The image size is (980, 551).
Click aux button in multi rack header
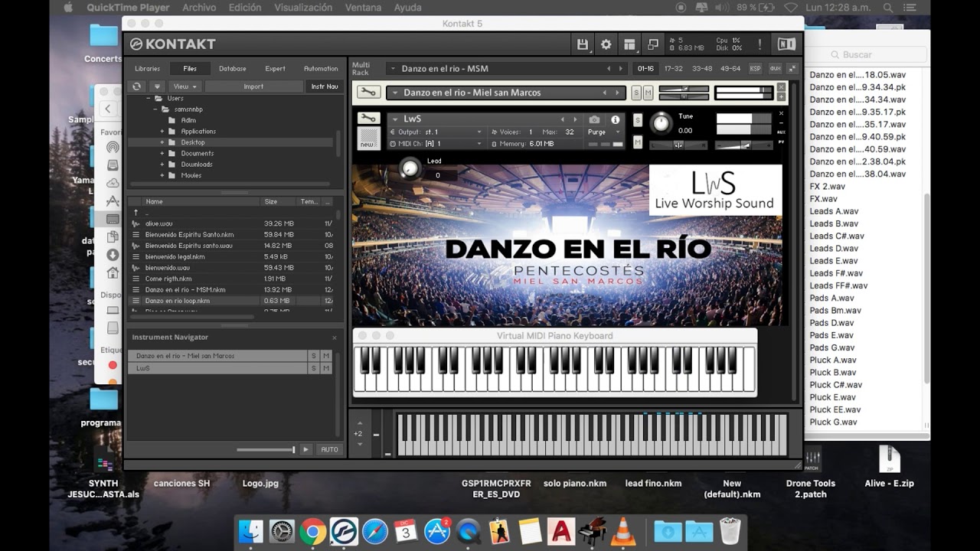(775, 69)
